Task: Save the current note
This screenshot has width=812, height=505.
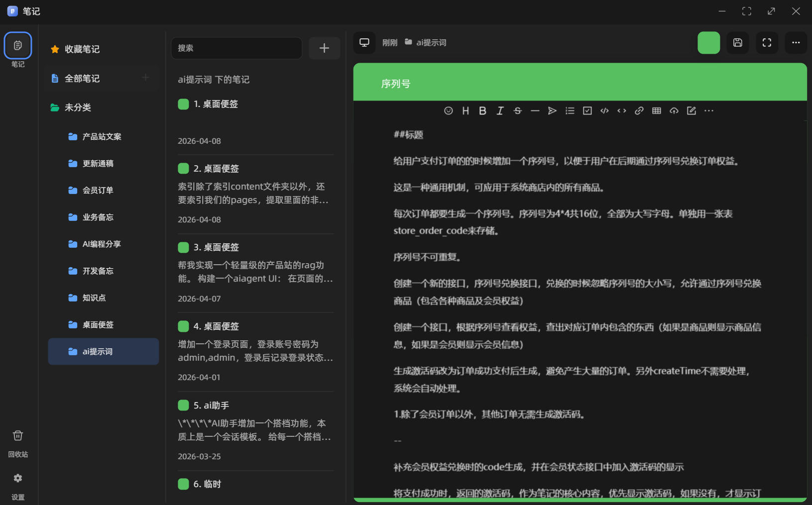Action: 738,43
